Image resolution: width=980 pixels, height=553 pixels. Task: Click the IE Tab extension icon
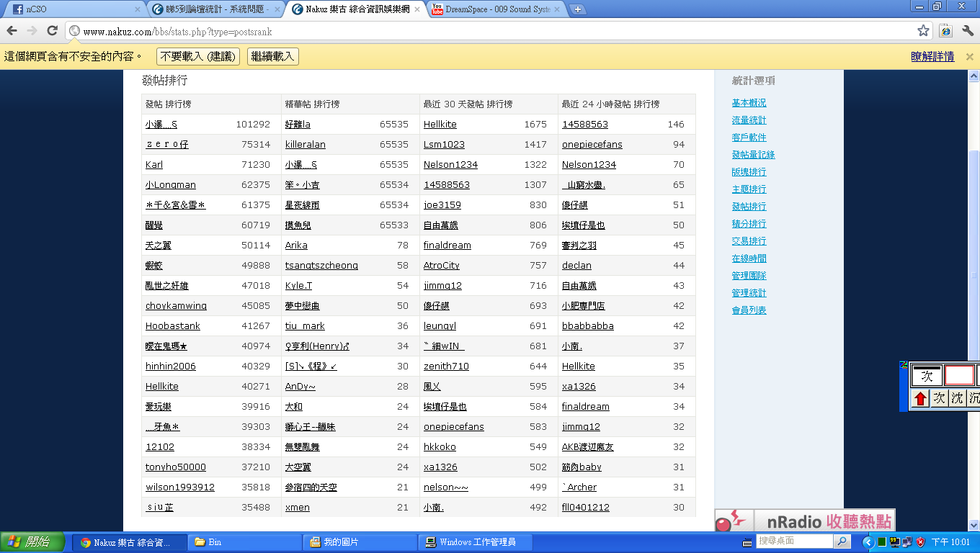point(945,31)
